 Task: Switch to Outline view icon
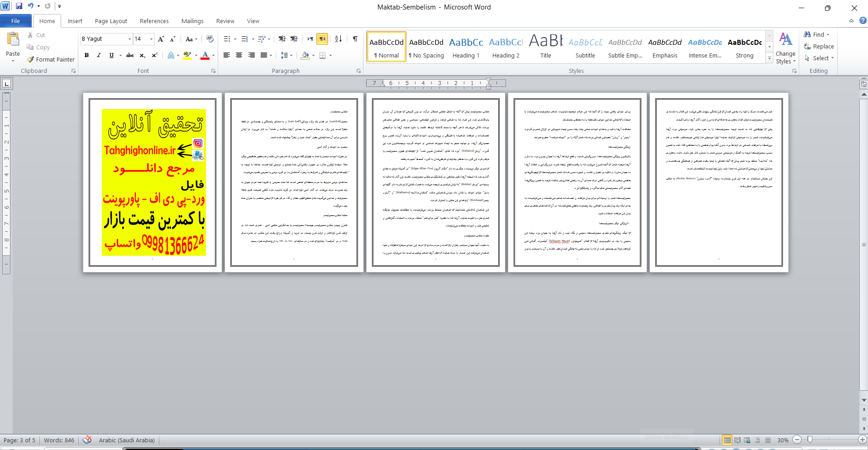758,440
